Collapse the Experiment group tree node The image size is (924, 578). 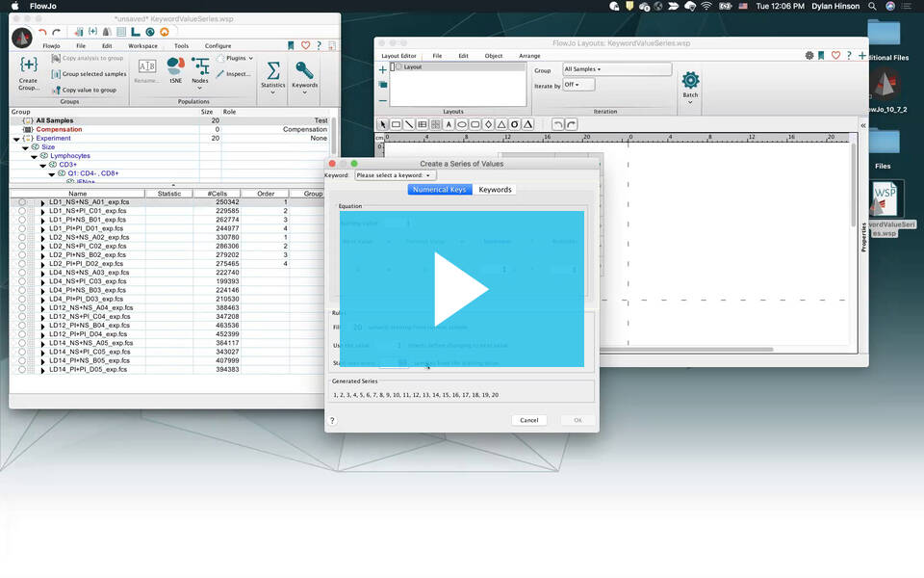click(16, 139)
